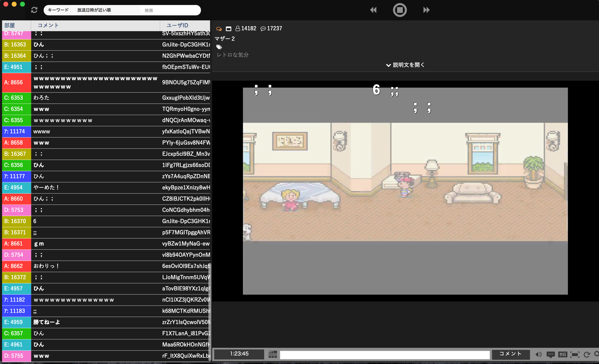
Task: Toggle the volume speaker icon
Action: pos(538,354)
